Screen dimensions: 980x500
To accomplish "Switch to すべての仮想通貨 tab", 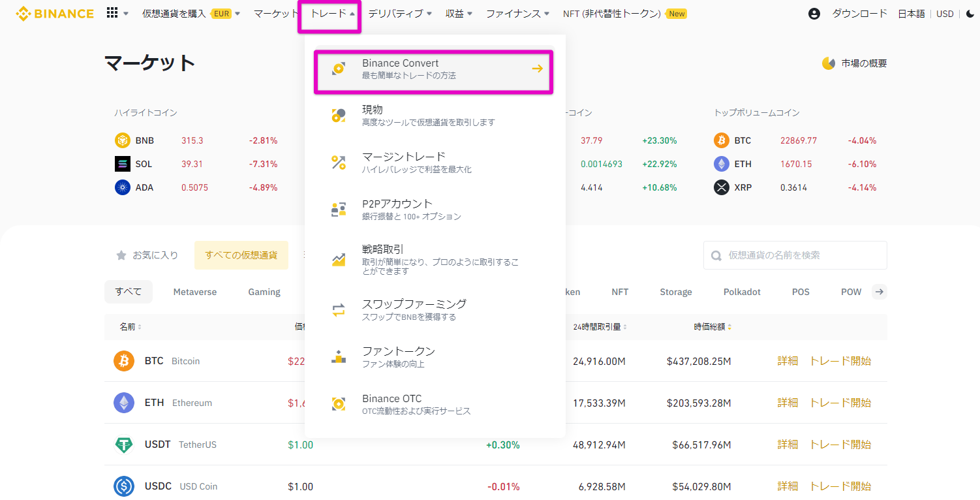I will click(241, 255).
